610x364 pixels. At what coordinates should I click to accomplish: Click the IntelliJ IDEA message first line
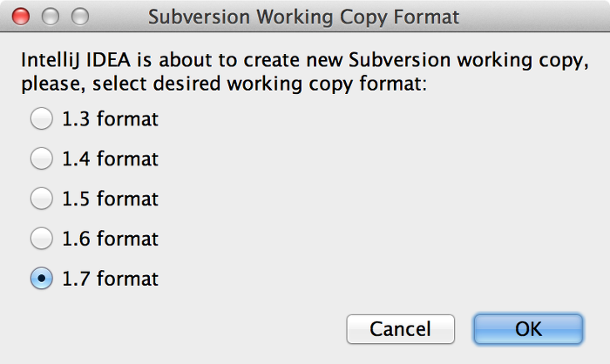click(x=305, y=60)
